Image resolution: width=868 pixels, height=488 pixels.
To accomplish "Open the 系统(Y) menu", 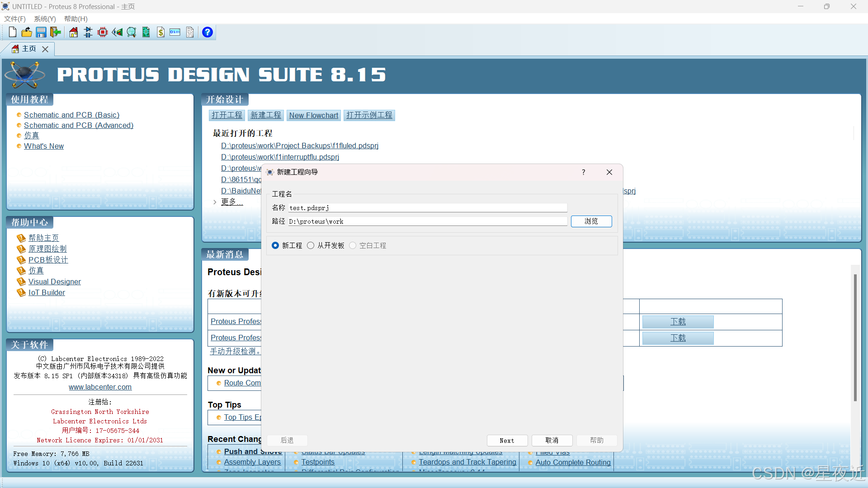I will (x=45, y=19).
